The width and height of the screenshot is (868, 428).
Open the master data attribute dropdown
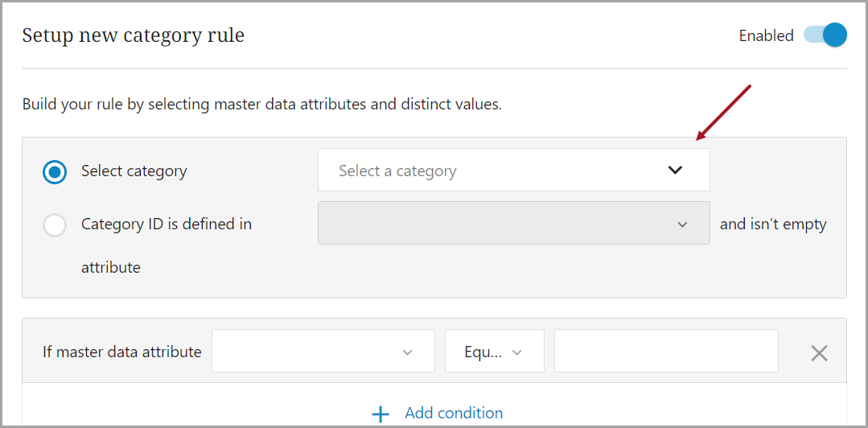tap(314, 352)
